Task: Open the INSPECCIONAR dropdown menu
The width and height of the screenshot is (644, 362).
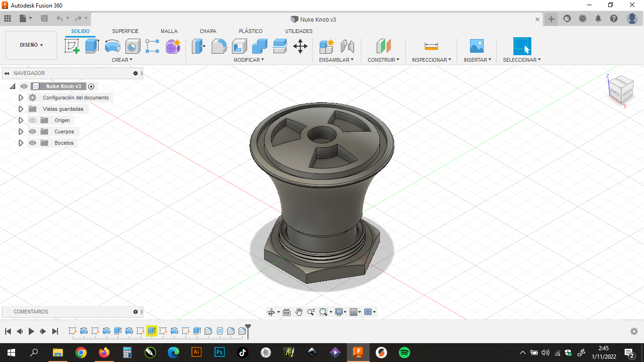Action: [431, 60]
